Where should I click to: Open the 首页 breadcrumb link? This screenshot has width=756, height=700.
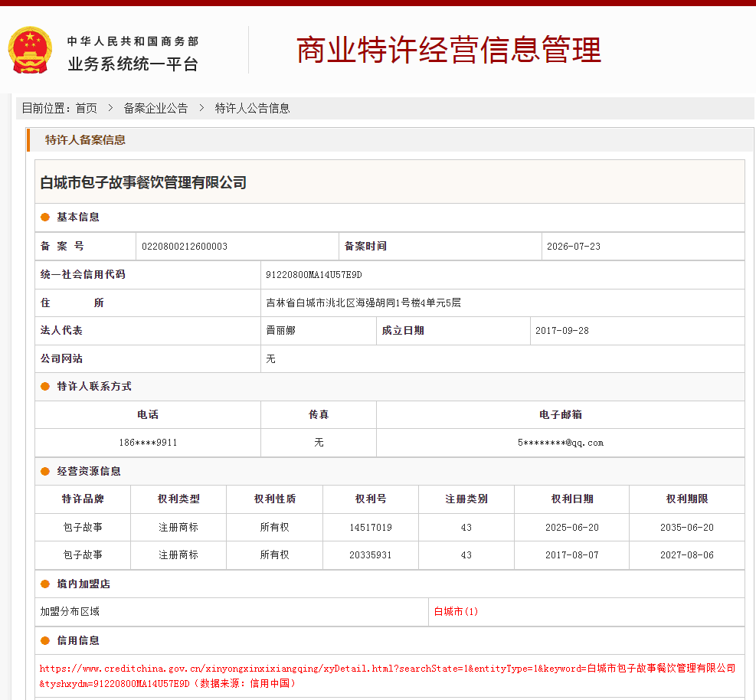click(x=87, y=108)
